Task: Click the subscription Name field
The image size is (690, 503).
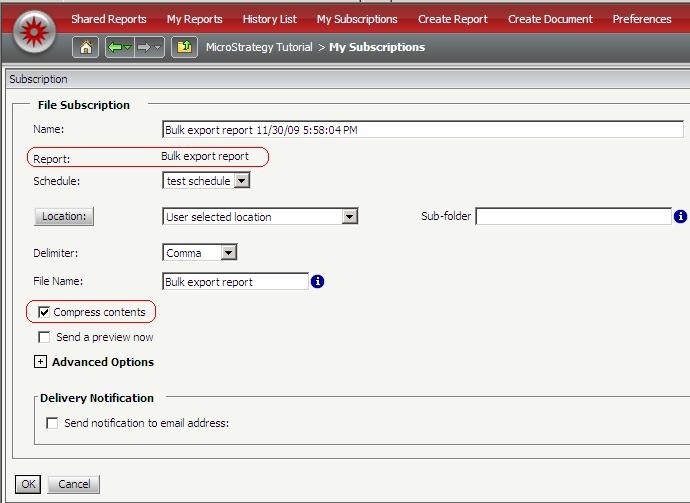Action: coord(423,129)
